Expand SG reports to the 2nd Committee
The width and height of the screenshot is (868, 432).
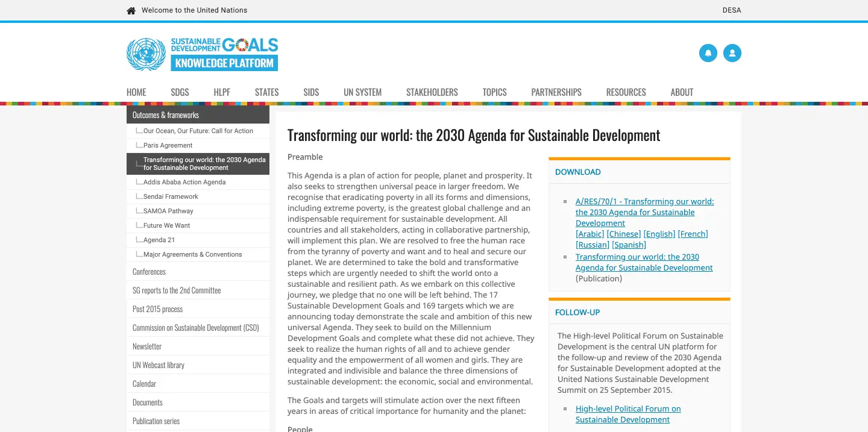[x=198, y=290]
